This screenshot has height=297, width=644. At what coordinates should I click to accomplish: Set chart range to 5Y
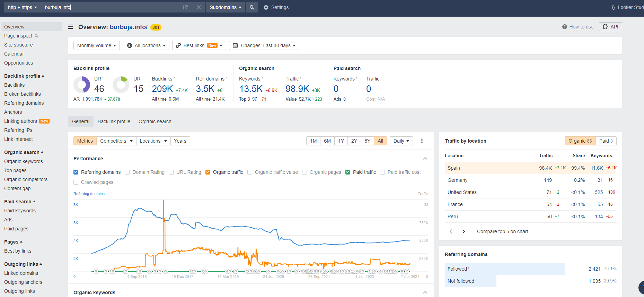(368, 141)
